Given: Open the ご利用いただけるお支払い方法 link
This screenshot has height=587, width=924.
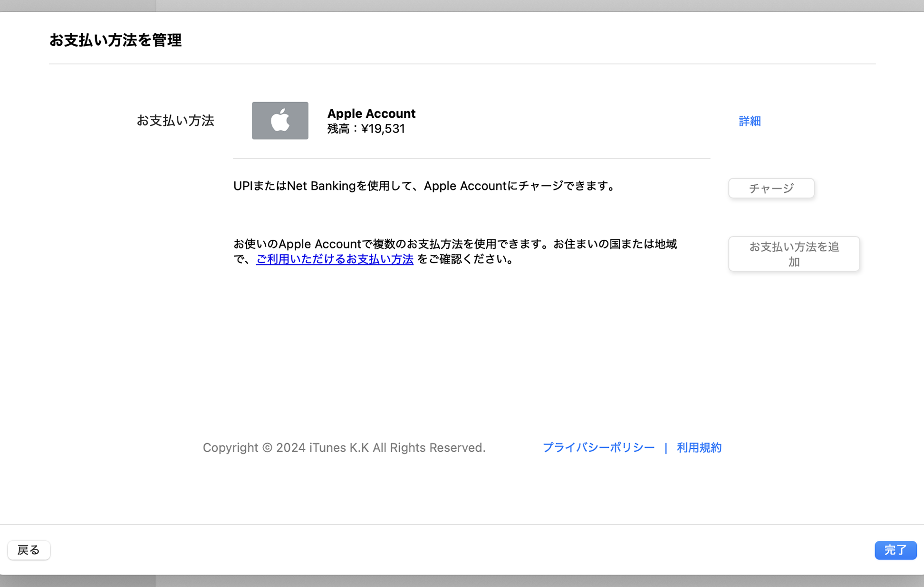Looking at the screenshot, I should (335, 259).
